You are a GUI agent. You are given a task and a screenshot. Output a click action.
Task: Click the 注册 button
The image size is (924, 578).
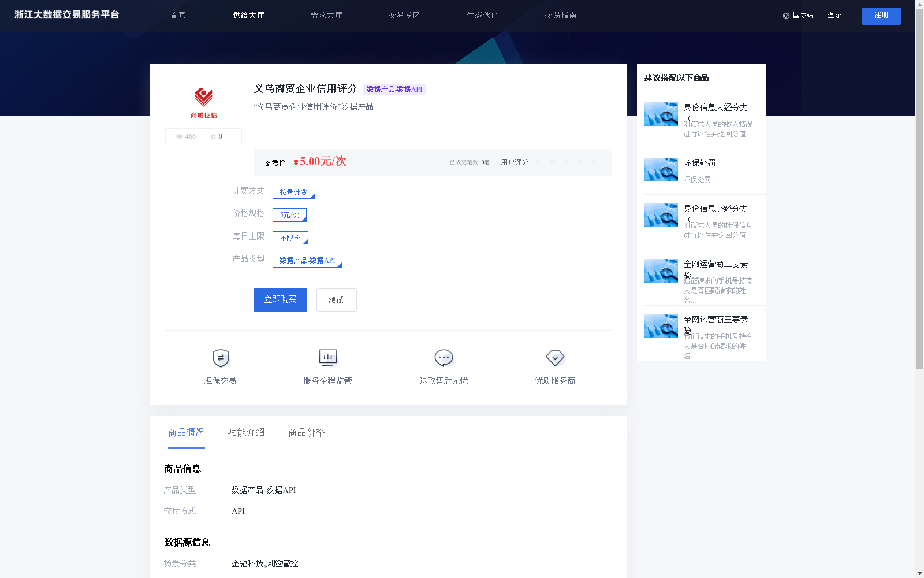(x=881, y=16)
